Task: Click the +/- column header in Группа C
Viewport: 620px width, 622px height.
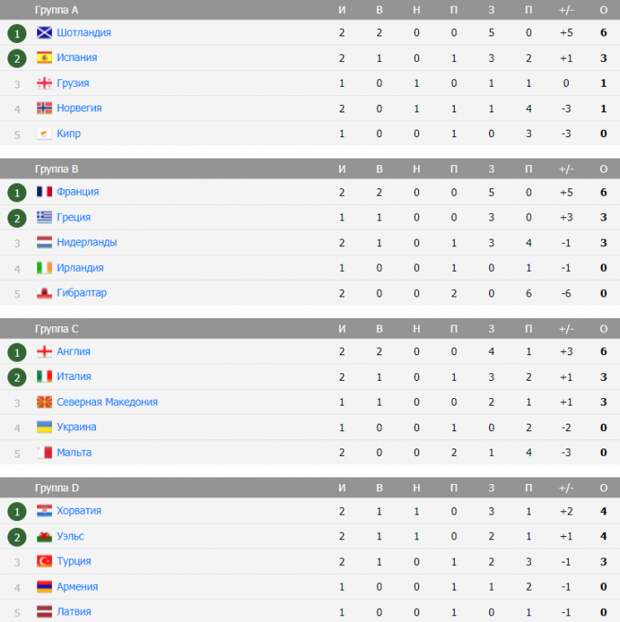Action: tap(566, 329)
